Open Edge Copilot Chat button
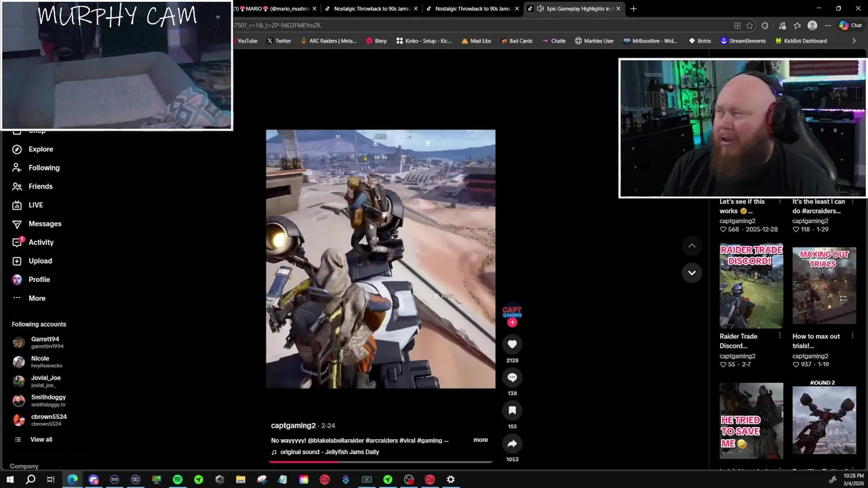This screenshot has height=488, width=868. tap(850, 26)
